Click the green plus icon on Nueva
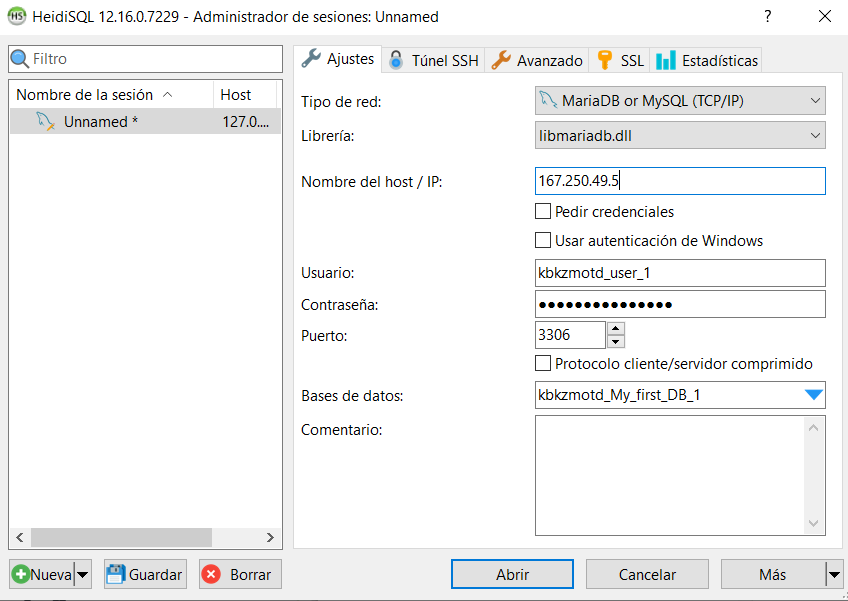The image size is (848, 601). tap(21, 574)
